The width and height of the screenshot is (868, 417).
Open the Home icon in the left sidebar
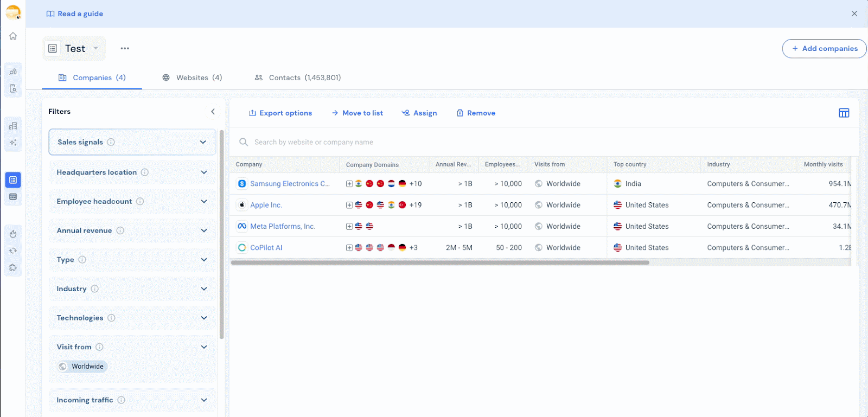pyautogui.click(x=13, y=36)
